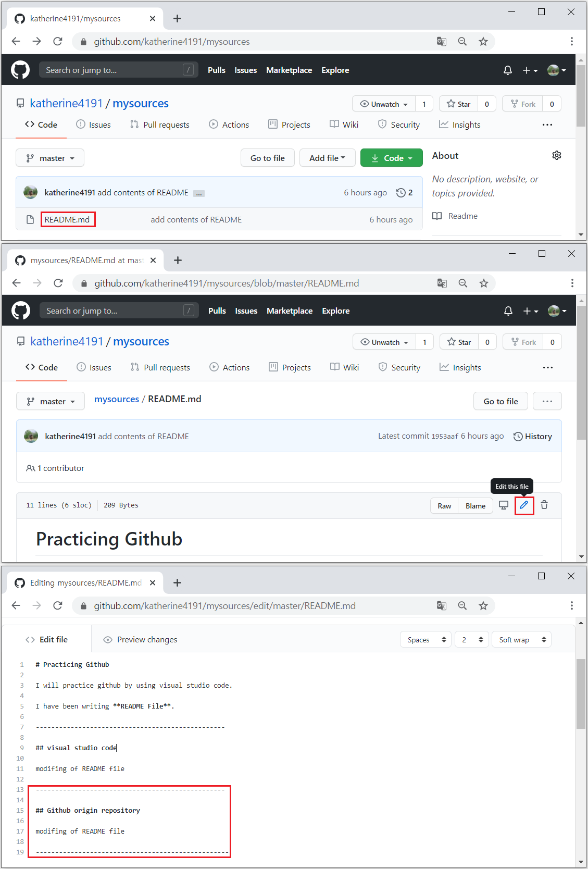Open Wiki tab in top window

click(x=344, y=125)
